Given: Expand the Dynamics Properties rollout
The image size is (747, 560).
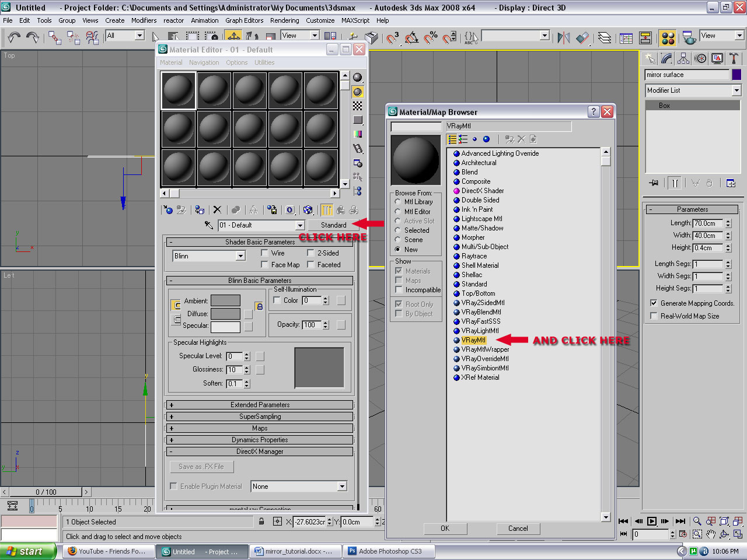Looking at the screenshot, I should (260, 440).
